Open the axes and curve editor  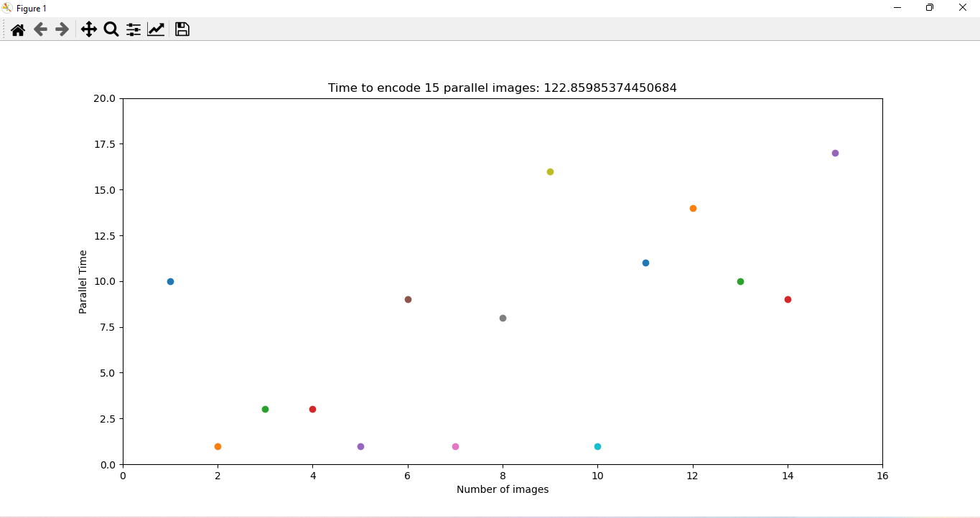pyautogui.click(x=156, y=29)
